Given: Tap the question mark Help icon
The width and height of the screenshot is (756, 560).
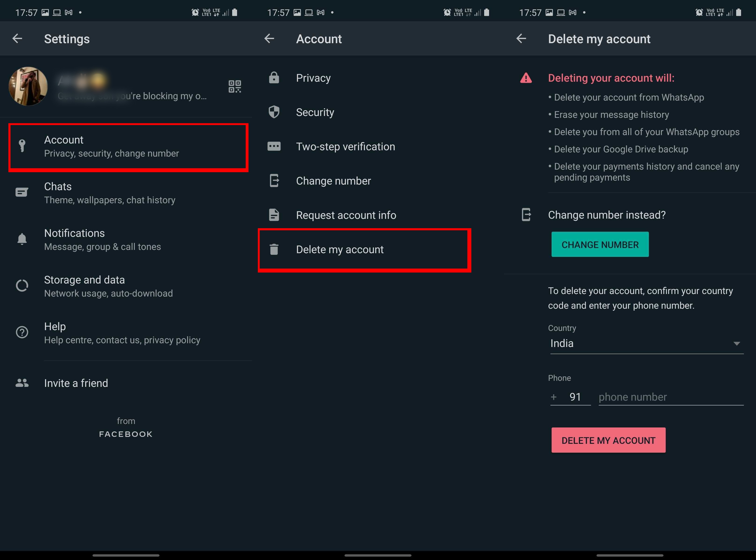Looking at the screenshot, I should [22, 332].
